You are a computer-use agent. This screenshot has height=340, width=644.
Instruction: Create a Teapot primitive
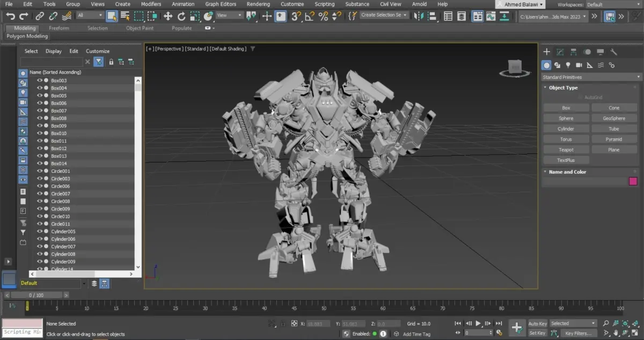[x=566, y=150]
